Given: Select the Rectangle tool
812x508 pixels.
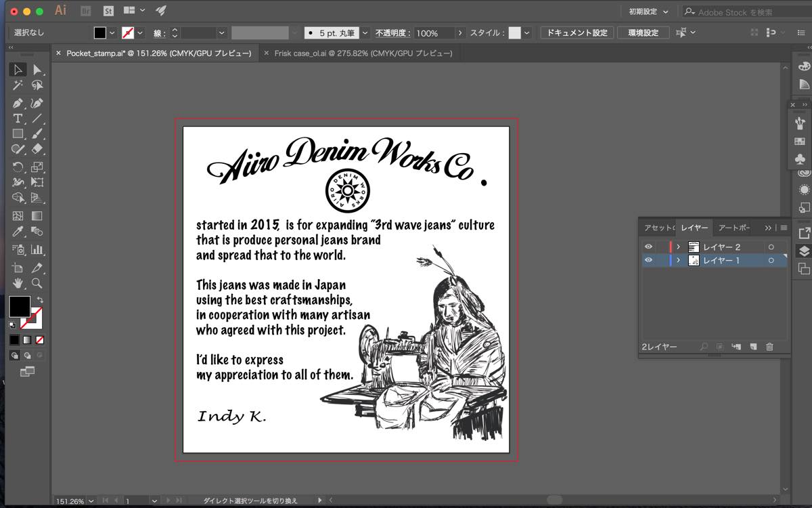Looking at the screenshot, I should point(18,133).
